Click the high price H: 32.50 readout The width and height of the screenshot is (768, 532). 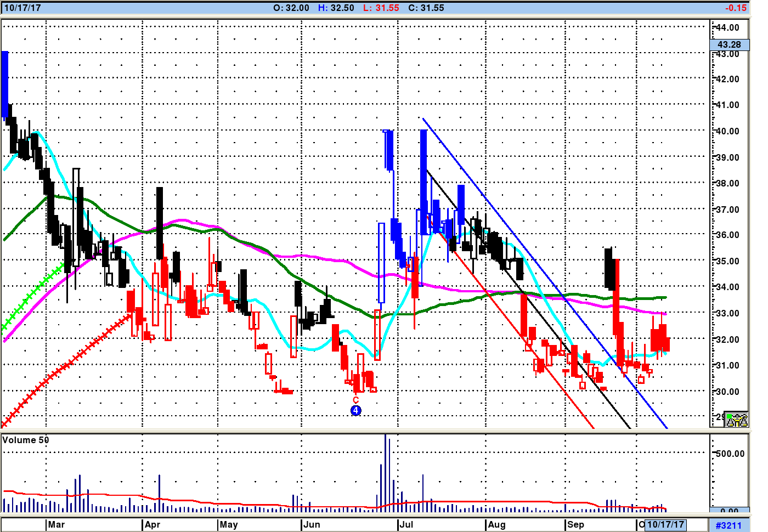point(336,8)
